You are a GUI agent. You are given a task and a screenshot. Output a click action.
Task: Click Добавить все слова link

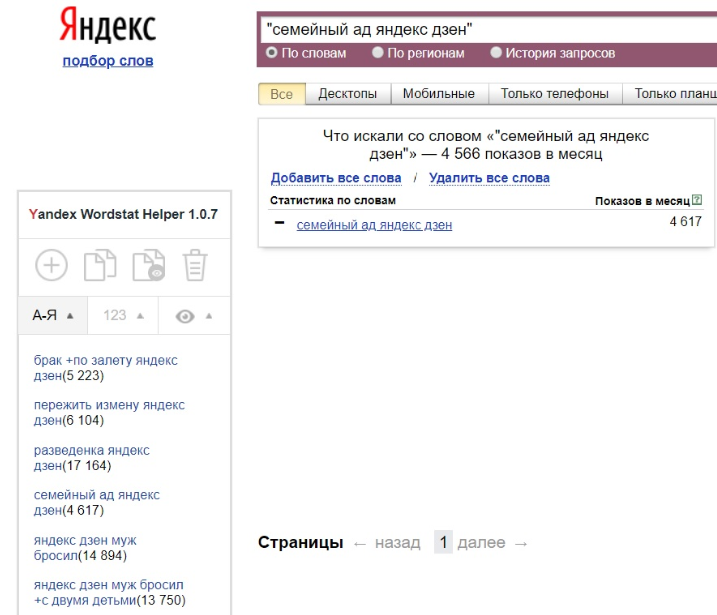pos(336,178)
